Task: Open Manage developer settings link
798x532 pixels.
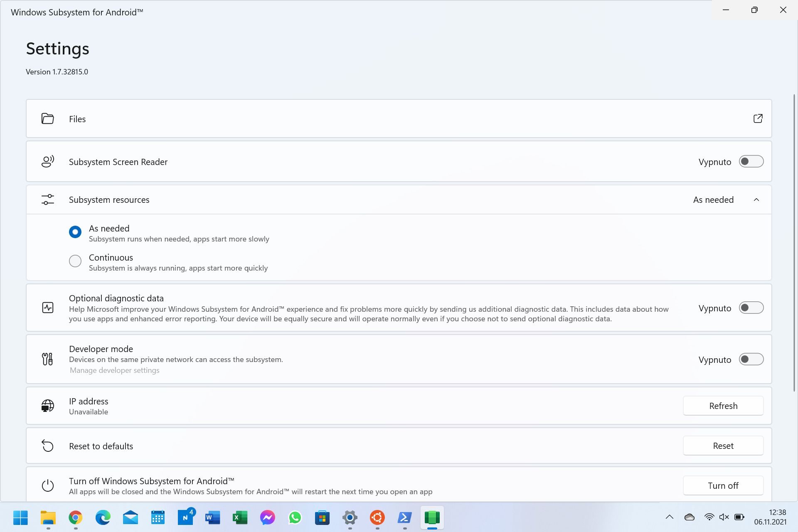Action: click(x=115, y=370)
